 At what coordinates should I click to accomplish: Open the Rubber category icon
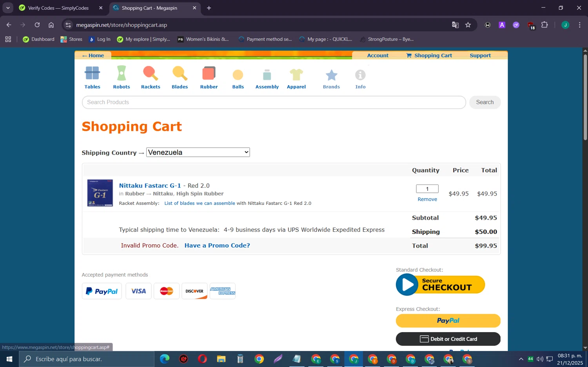point(209,73)
